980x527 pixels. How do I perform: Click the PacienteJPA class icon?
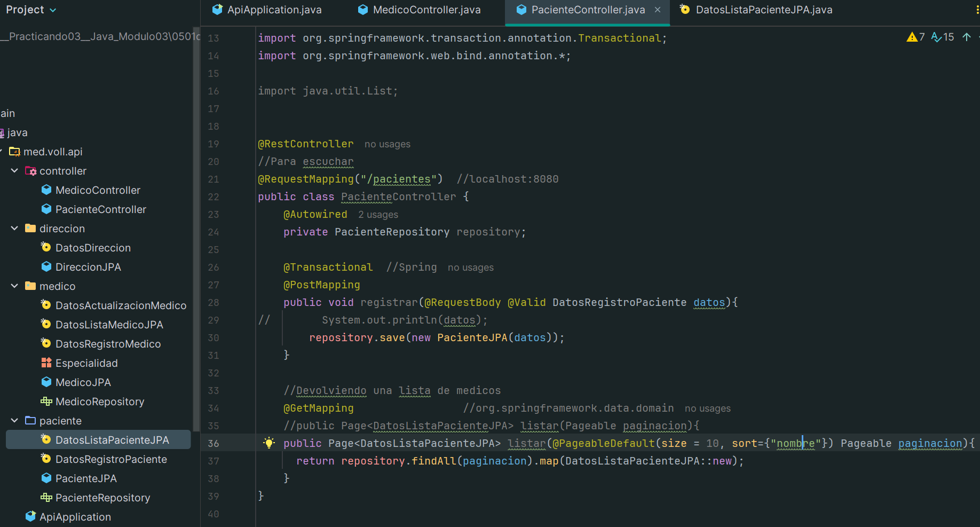(x=46, y=478)
